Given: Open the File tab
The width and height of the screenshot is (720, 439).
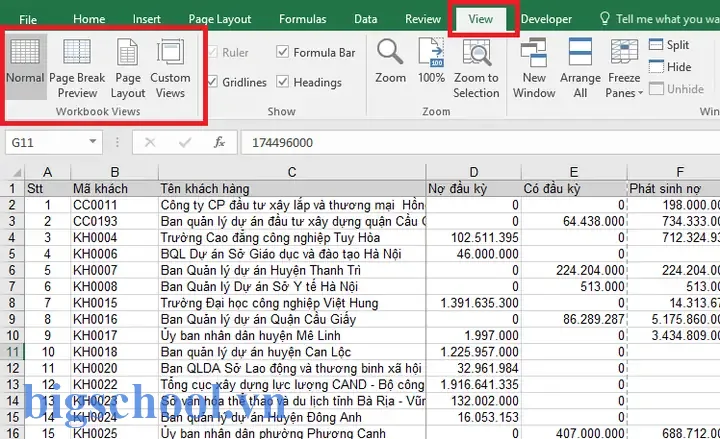Looking at the screenshot, I should (x=28, y=19).
